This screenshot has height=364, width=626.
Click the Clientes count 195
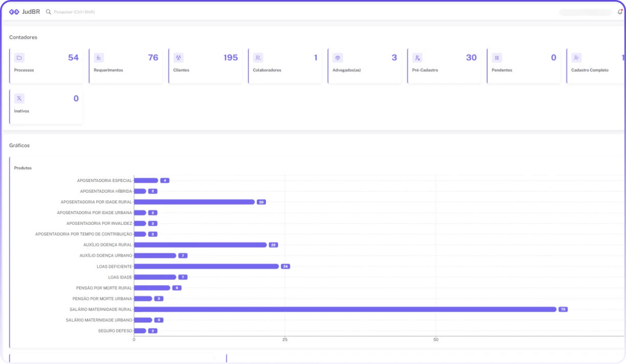231,58
